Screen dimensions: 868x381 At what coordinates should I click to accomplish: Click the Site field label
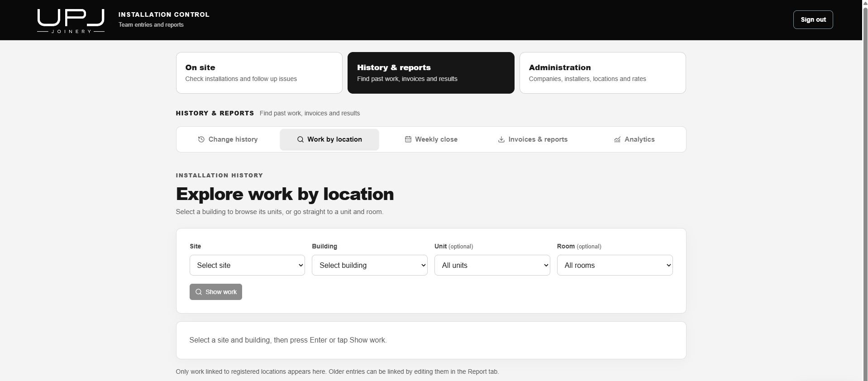pos(196,246)
